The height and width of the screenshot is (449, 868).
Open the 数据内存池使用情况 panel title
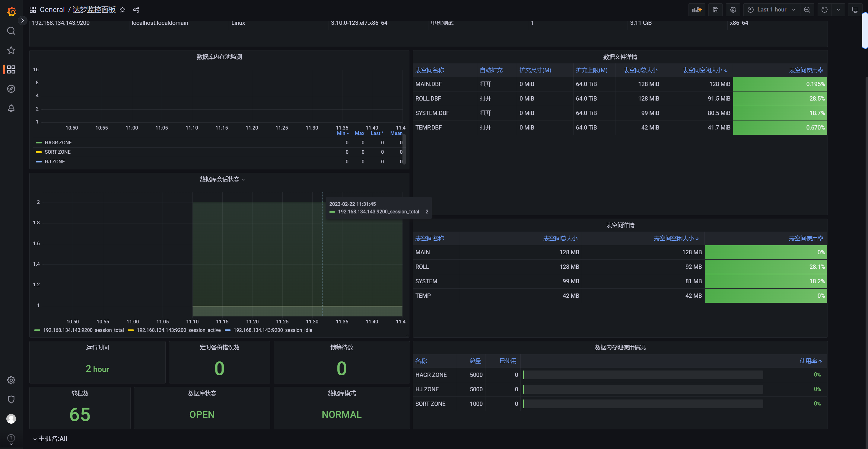(620, 347)
